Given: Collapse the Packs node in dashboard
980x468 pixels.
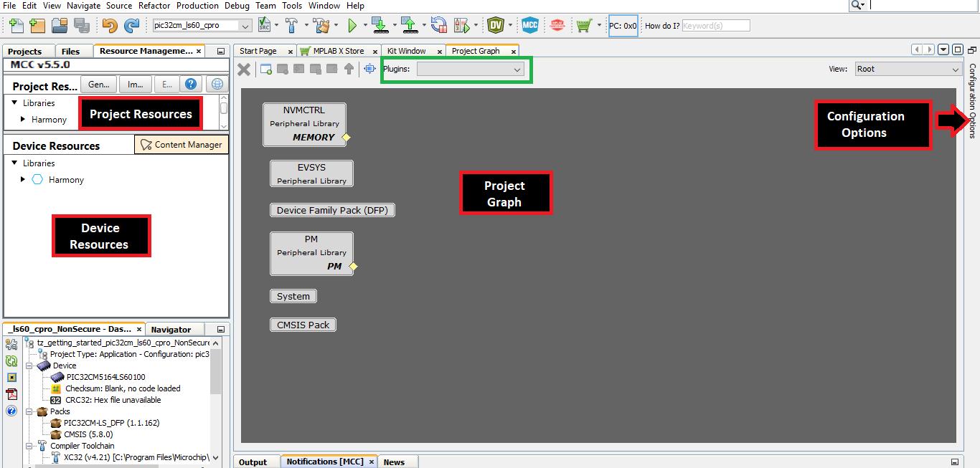Looking at the screenshot, I should click(x=29, y=411).
